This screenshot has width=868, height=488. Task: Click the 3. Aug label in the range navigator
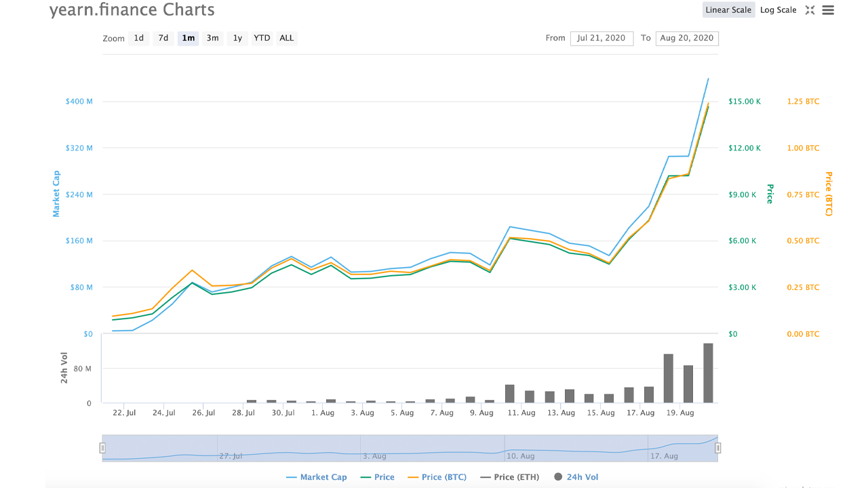point(374,456)
